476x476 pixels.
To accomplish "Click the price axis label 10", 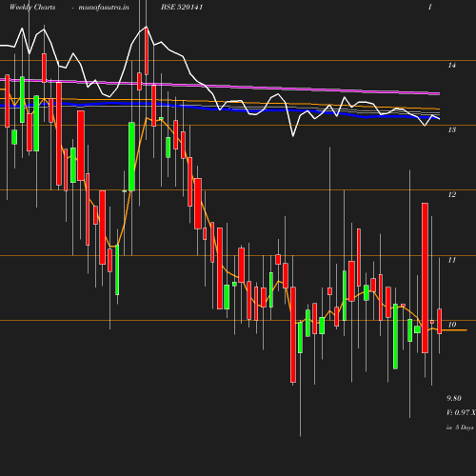I will pos(452,325).
